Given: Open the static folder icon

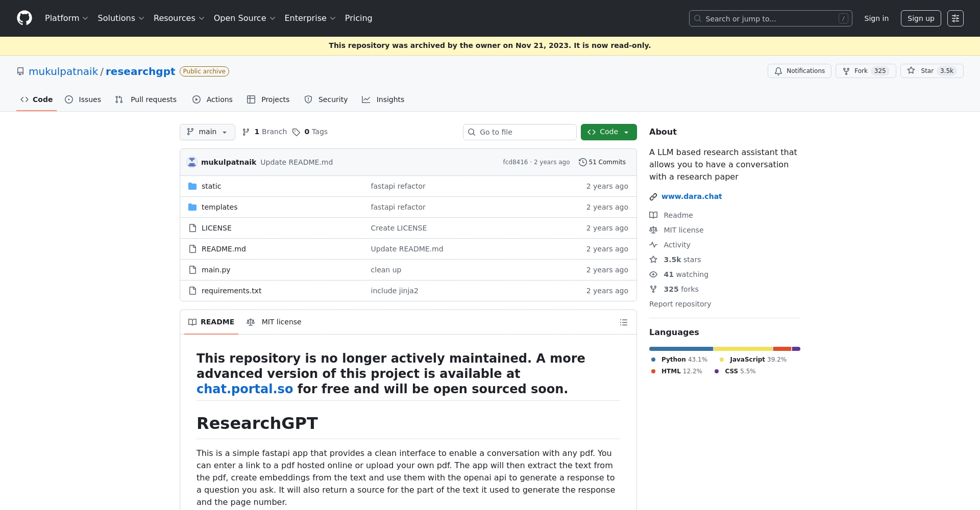Looking at the screenshot, I should coord(192,186).
